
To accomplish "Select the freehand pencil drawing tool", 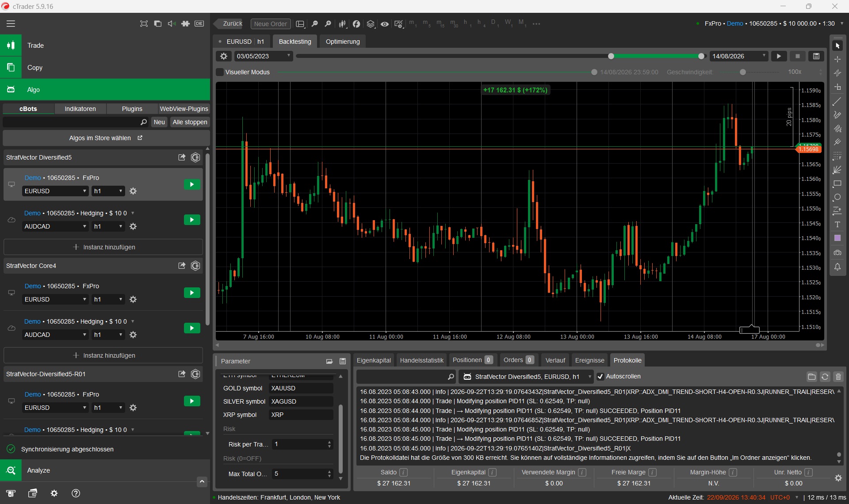I will [x=837, y=115].
